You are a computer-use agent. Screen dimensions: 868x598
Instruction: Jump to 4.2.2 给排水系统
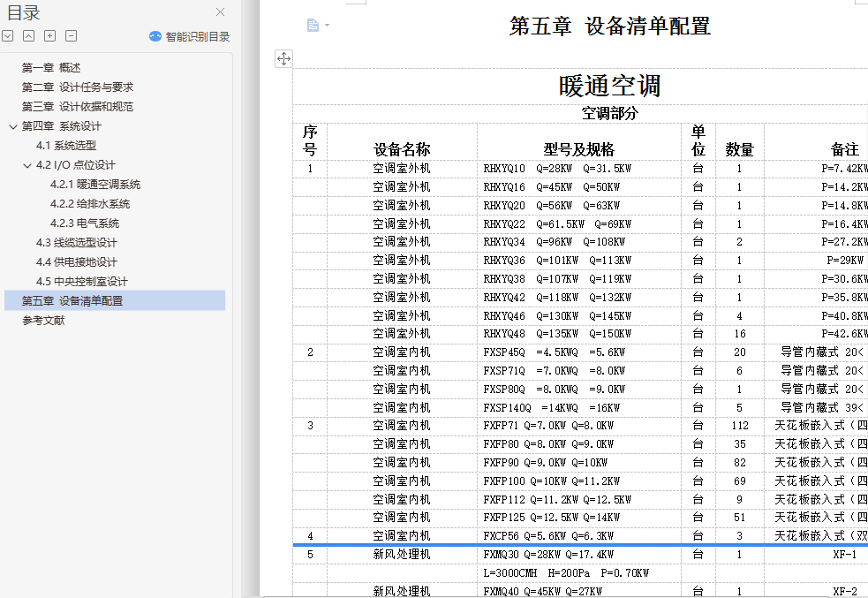point(90,204)
